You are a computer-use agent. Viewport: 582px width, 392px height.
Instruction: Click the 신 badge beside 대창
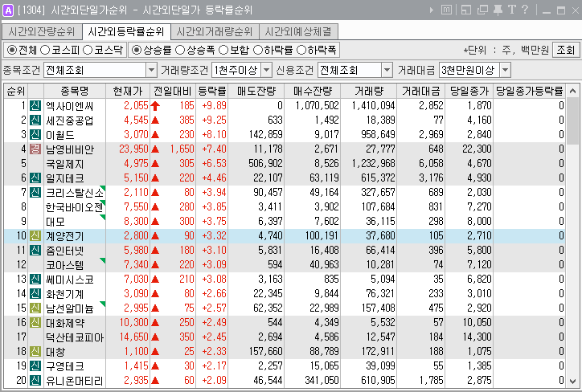click(x=35, y=352)
